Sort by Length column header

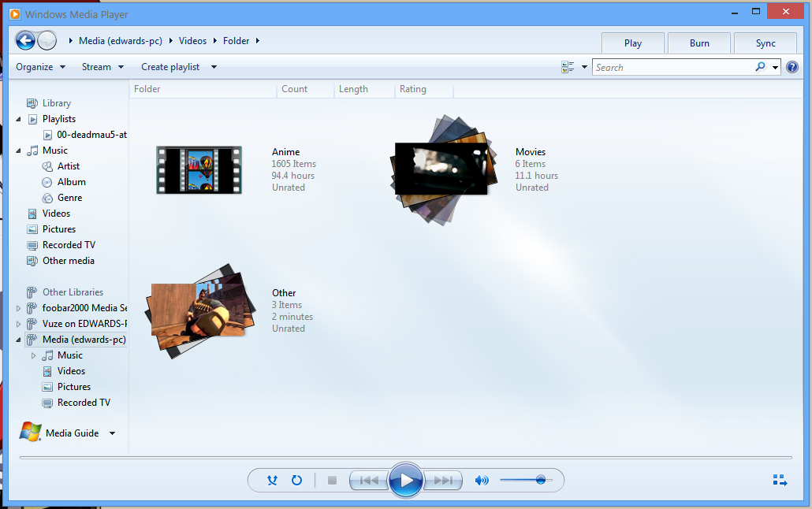click(x=364, y=89)
